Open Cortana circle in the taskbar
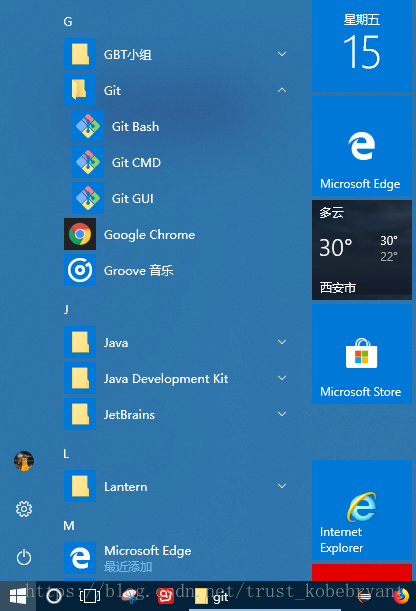 (54, 596)
